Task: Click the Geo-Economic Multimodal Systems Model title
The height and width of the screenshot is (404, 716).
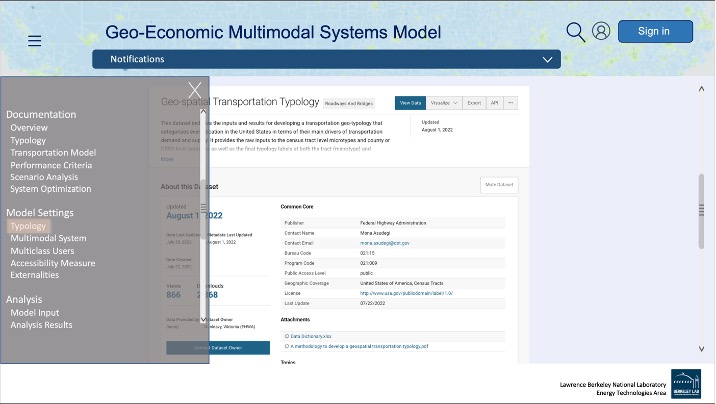Action: tap(273, 32)
